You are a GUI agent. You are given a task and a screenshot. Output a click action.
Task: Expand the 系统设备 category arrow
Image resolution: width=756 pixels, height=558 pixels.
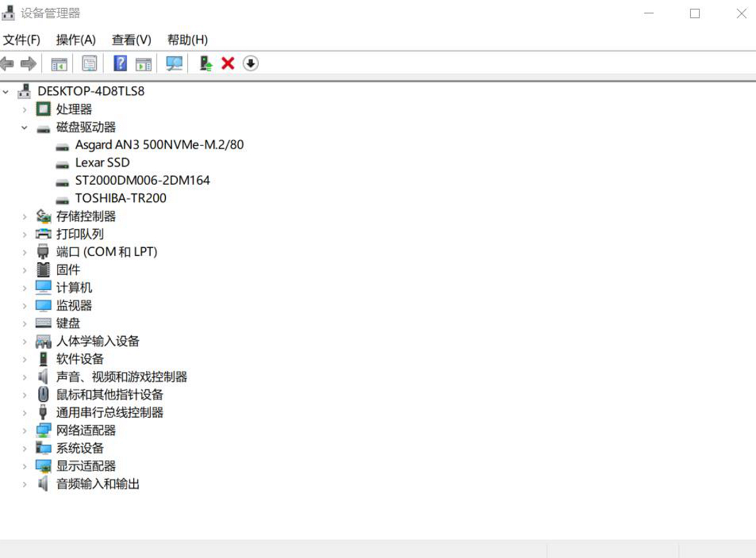coord(24,448)
